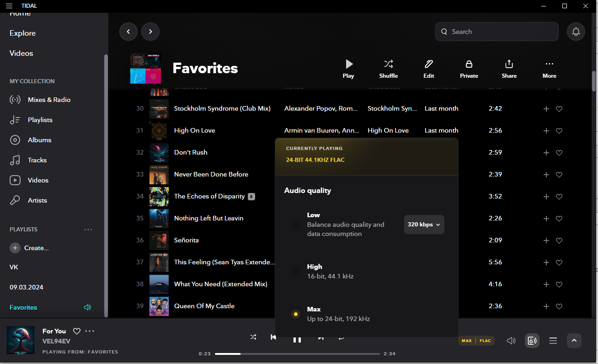Go back with the left arrow button

[x=128, y=32]
